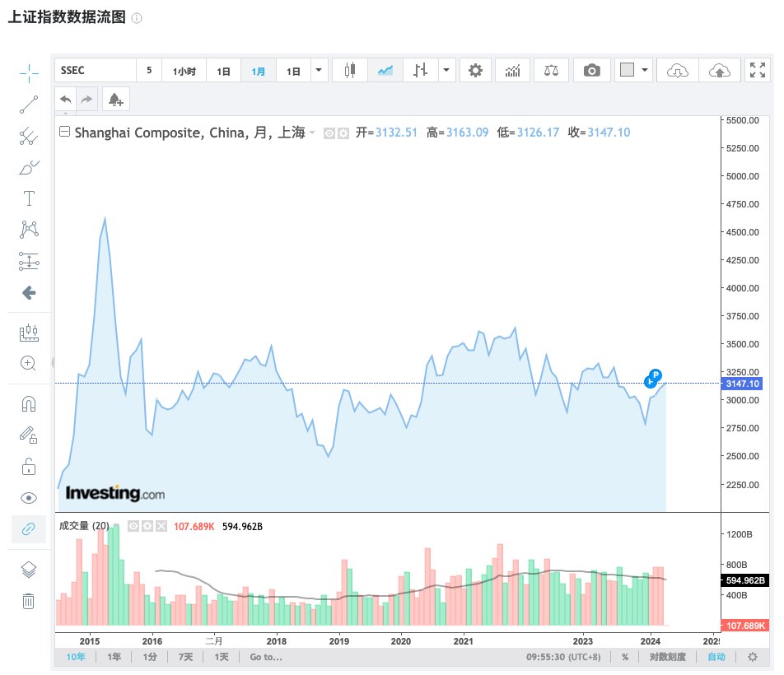Open chart settings gear in top toolbar

[475, 71]
